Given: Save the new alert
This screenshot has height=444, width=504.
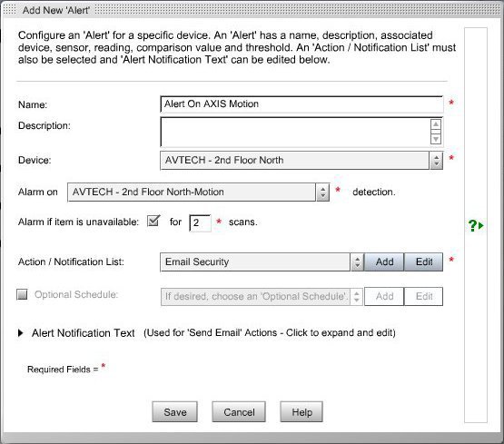Looking at the screenshot, I should click(x=175, y=412).
